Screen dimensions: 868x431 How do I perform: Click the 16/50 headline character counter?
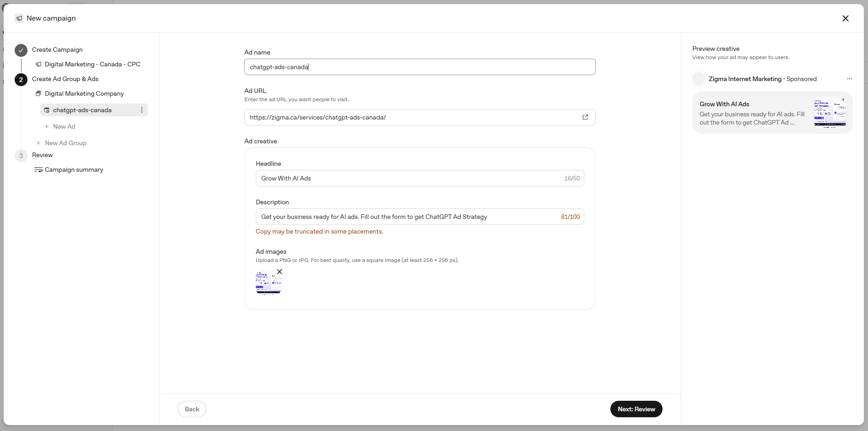pos(572,178)
